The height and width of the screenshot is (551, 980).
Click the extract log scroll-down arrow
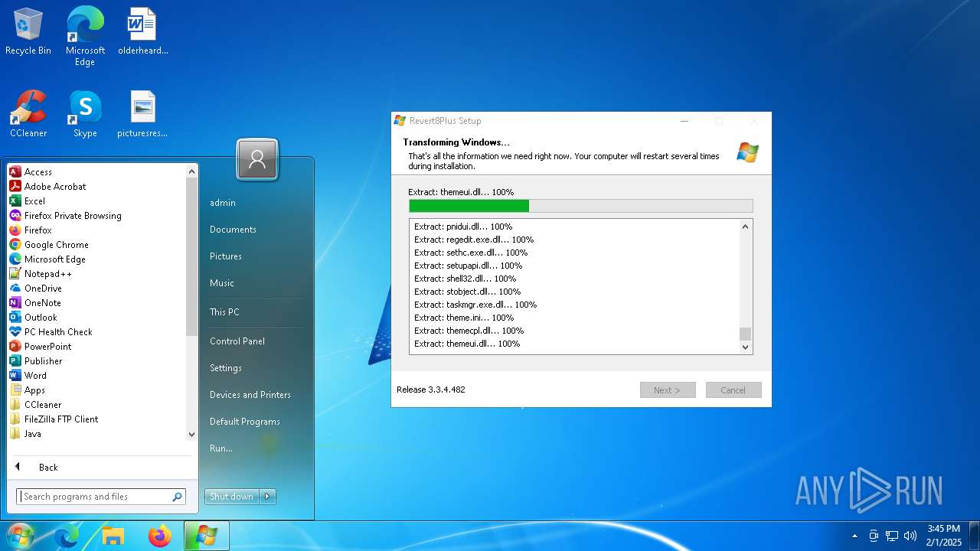[x=745, y=347]
